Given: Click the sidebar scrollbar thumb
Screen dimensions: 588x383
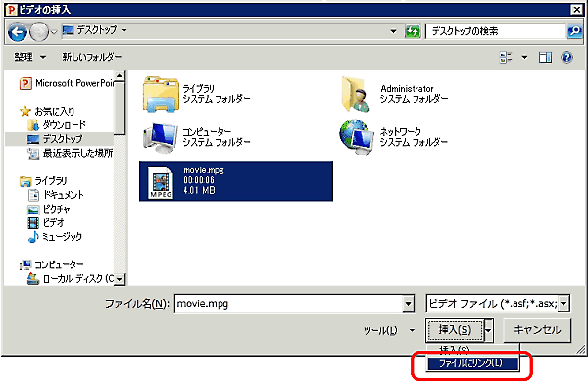Looking at the screenshot, I should point(120,109).
